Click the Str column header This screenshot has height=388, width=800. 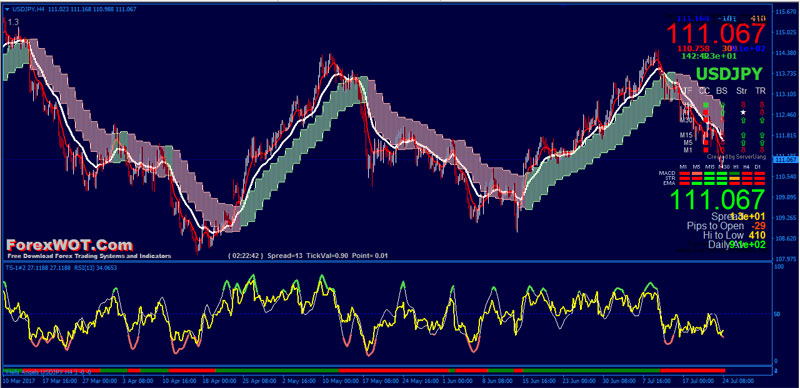point(741,91)
